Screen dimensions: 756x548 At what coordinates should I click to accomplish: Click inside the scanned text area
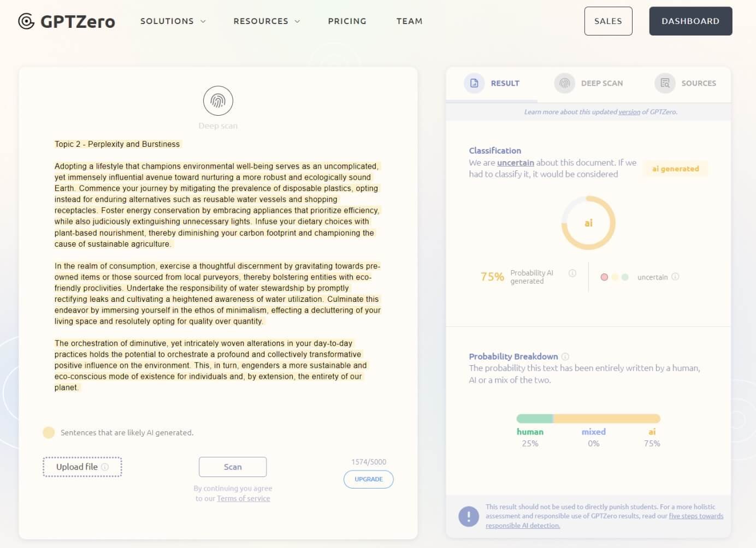coord(217,266)
